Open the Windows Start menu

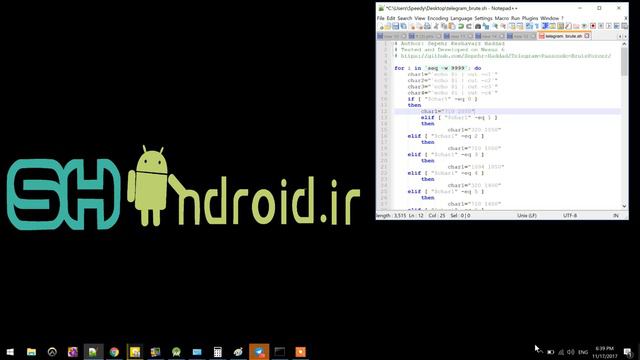tap(10, 352)
